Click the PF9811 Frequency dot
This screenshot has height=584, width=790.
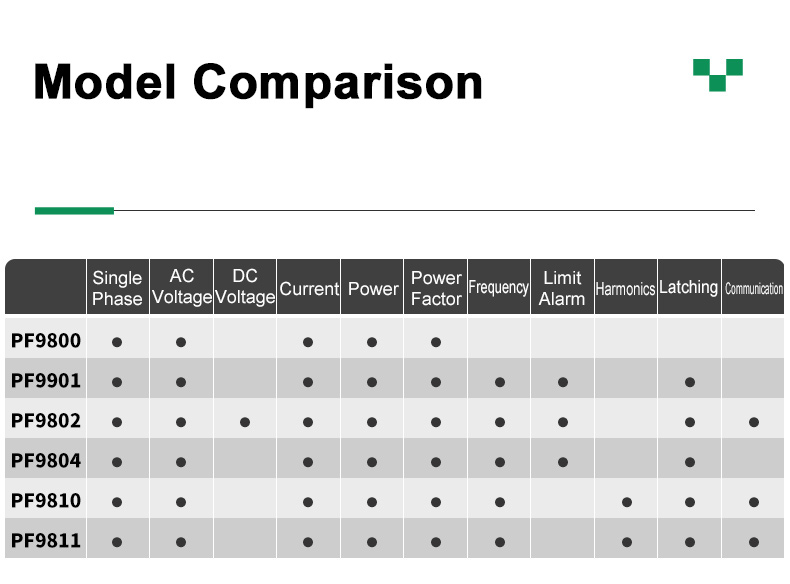(x=499, y=542)
